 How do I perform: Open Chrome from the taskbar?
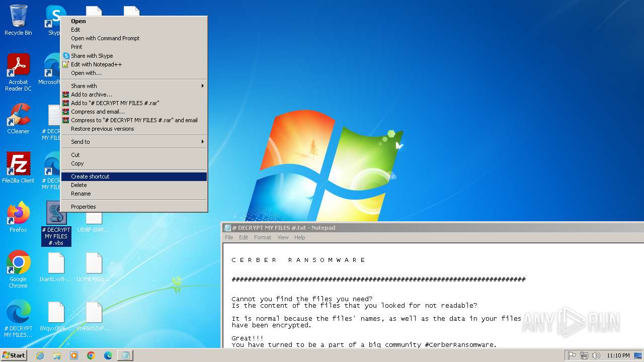(91, 355)
